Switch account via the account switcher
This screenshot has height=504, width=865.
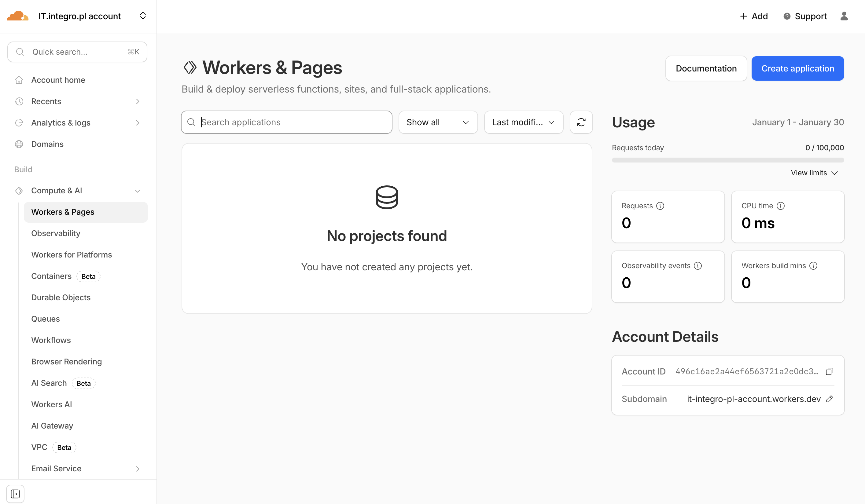coord(143,16)
